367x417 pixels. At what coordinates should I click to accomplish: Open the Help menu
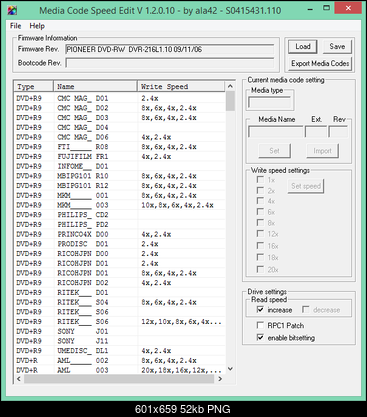37,26
